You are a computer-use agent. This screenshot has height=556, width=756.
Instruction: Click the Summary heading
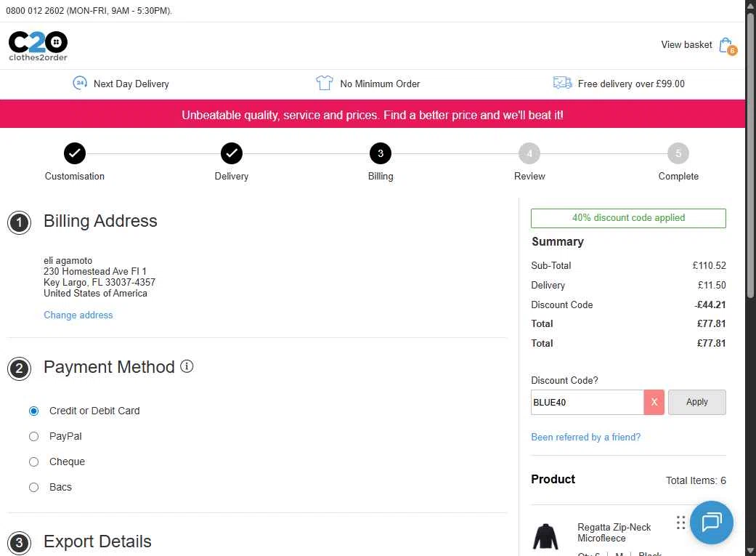pyautogui.click(x=557, y=241)
